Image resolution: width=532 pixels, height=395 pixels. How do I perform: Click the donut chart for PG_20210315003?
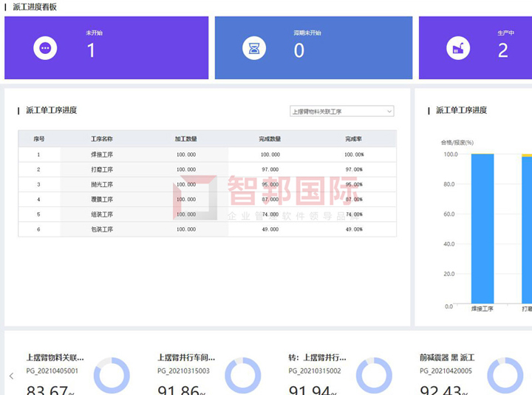click(x=242, y=375)
